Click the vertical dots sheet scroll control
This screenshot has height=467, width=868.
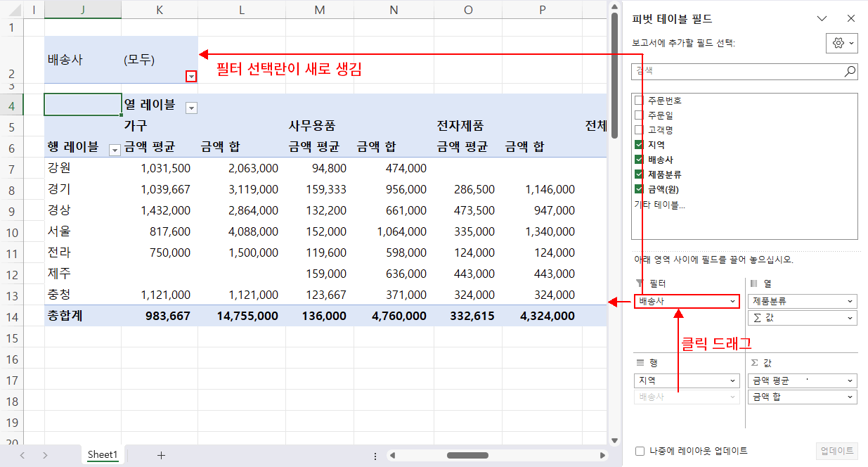[x=375, y=455]
